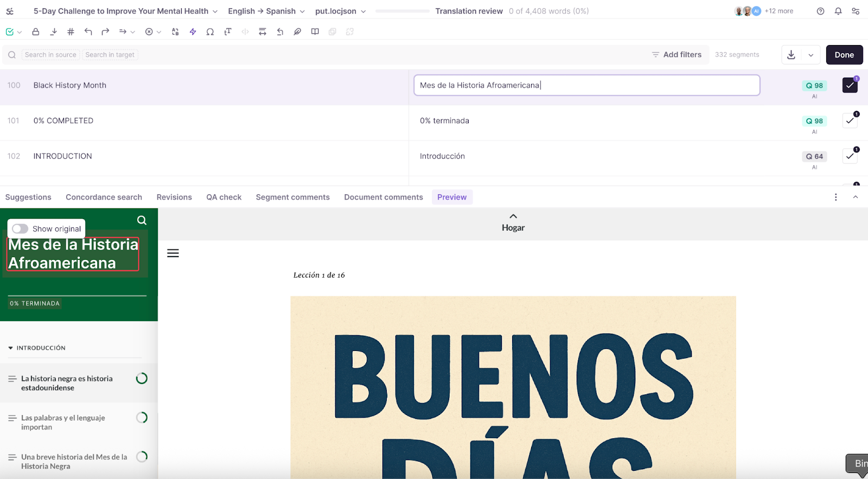This screenshot has width=868, height=479.
Task: Click the target text '0% terminada'
Action: click(444, 121)
